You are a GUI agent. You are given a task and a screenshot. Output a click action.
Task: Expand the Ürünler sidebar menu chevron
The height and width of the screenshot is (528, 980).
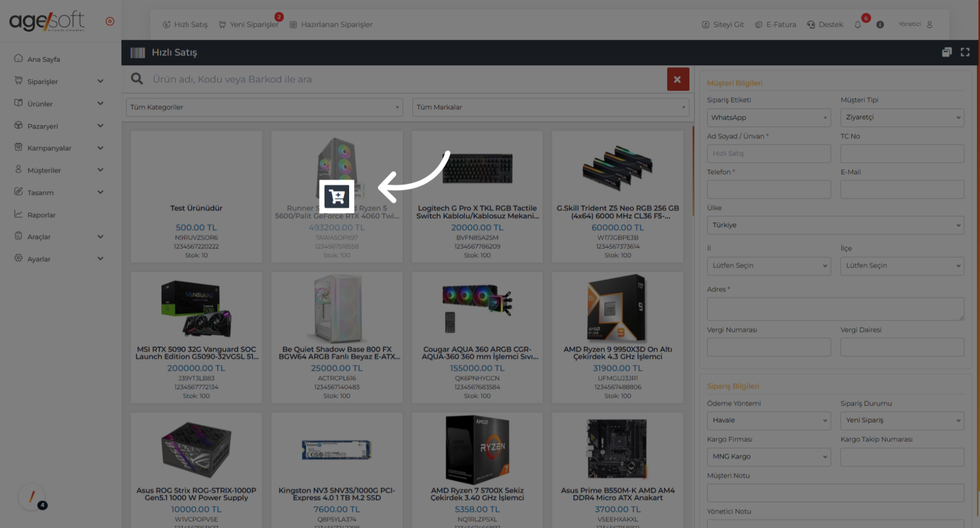[x=101, y=104]
